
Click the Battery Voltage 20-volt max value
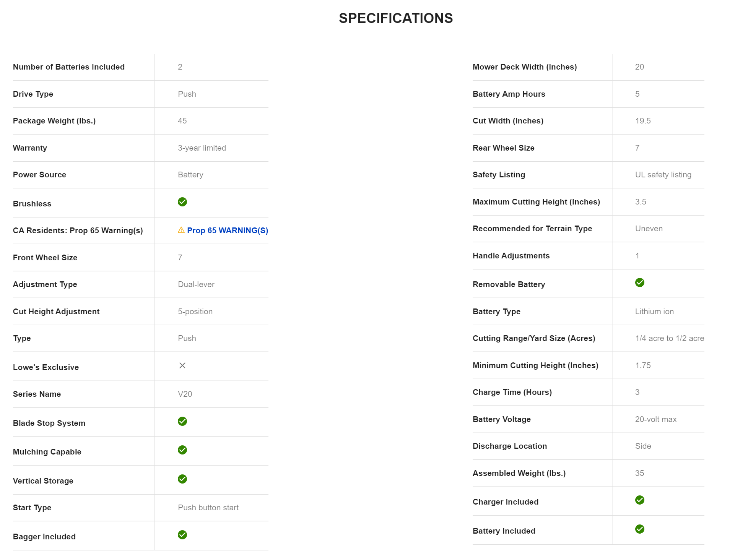(656, 419)
